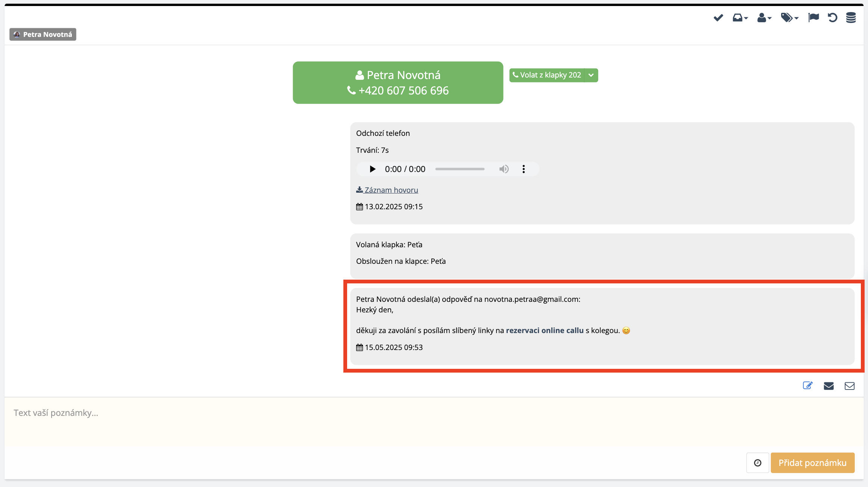Click the green Petra Novotná contact card

point(398,83)
